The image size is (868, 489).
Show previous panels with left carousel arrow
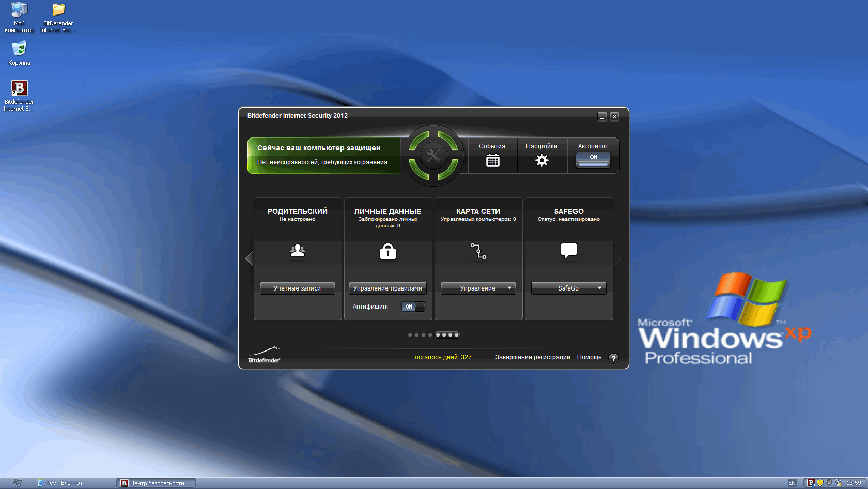[x=249, y=258]
